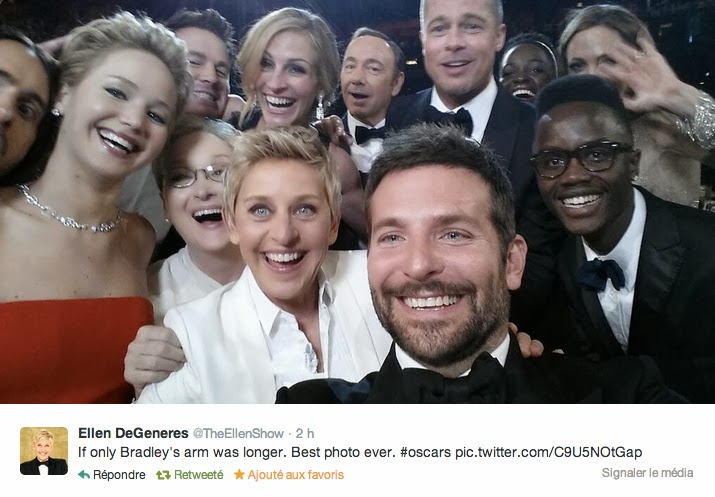Image resolution: width=715 pixels, height=497 pixels.
Task: Select the Répondre reply action
Action: [x=119, y=475]
